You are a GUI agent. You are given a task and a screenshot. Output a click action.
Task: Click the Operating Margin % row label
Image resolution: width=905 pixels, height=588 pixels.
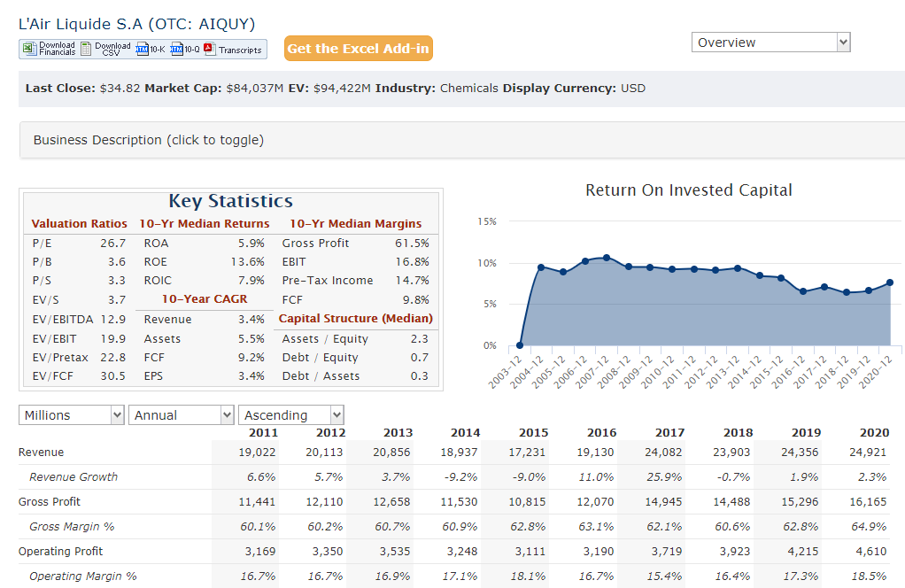[83, 576]
